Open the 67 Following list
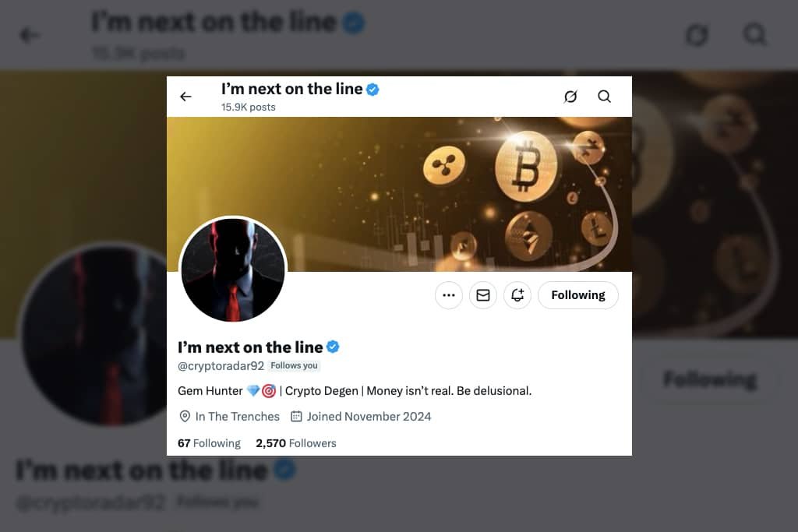This screenshot has width=798, height=532. coord(209,443)
